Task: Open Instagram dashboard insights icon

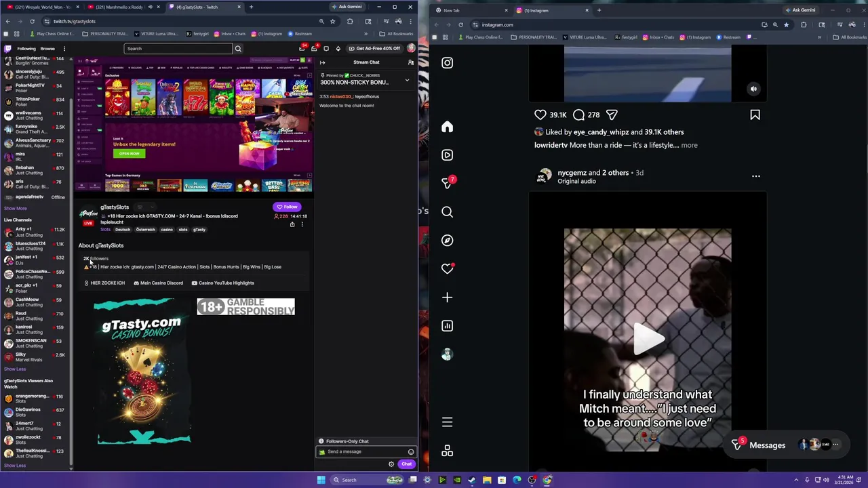Action: click(x=447, y=326)
